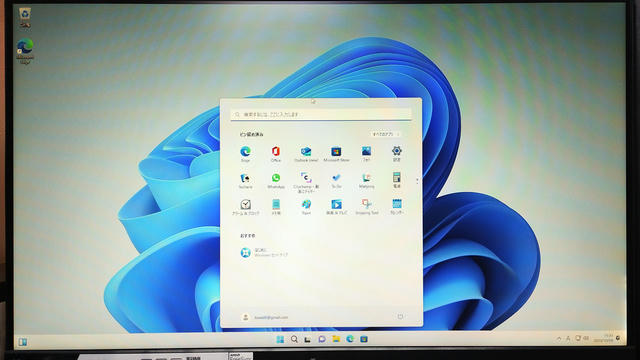640x360 pixels.
Task: Open Microsoft Store in pinned apps
Action: pos(336,154)
